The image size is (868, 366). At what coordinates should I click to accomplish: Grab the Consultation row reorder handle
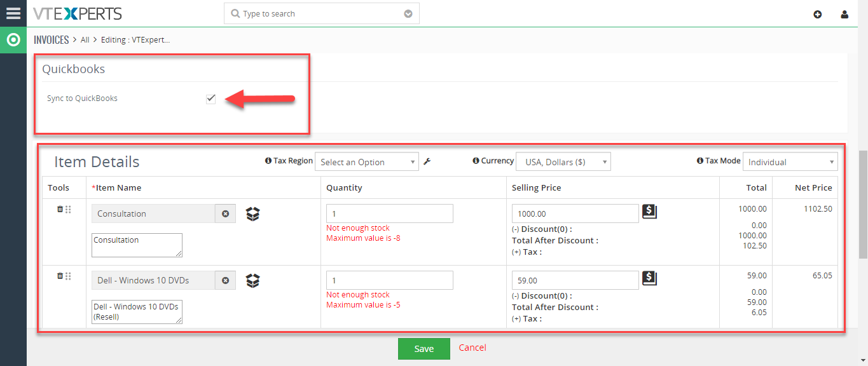coord(68,209)
